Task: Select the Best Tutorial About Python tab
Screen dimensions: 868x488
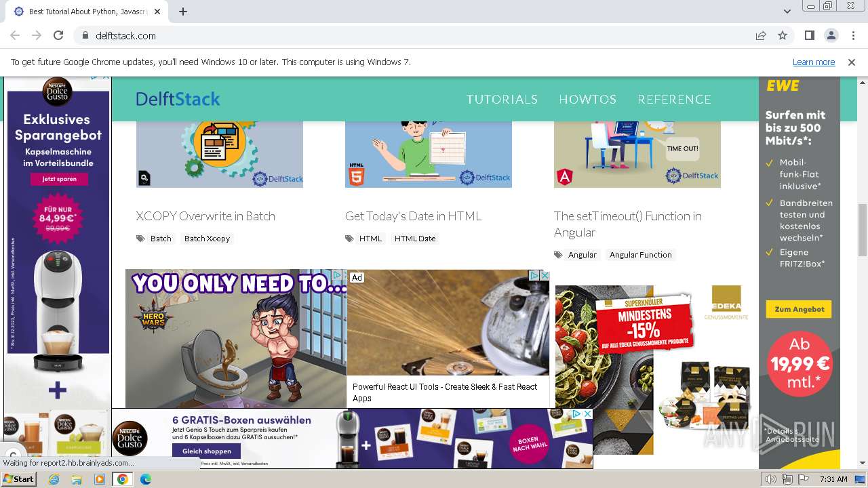Action: [86, 12]
